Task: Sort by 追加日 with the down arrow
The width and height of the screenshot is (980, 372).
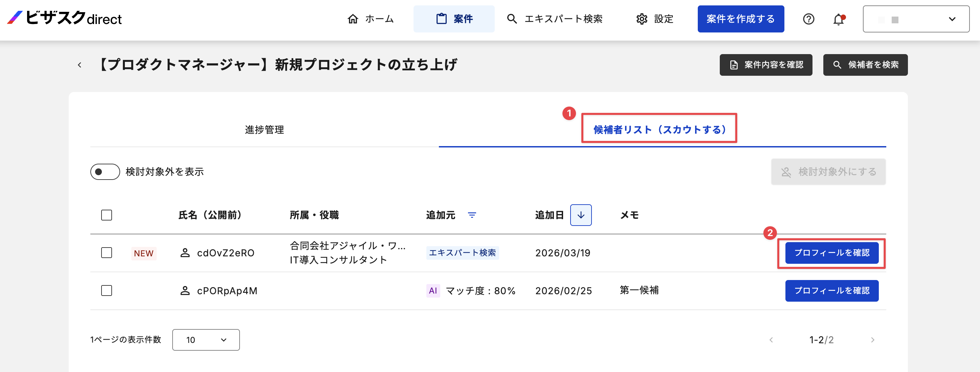Action: click(x=581, y=215)
